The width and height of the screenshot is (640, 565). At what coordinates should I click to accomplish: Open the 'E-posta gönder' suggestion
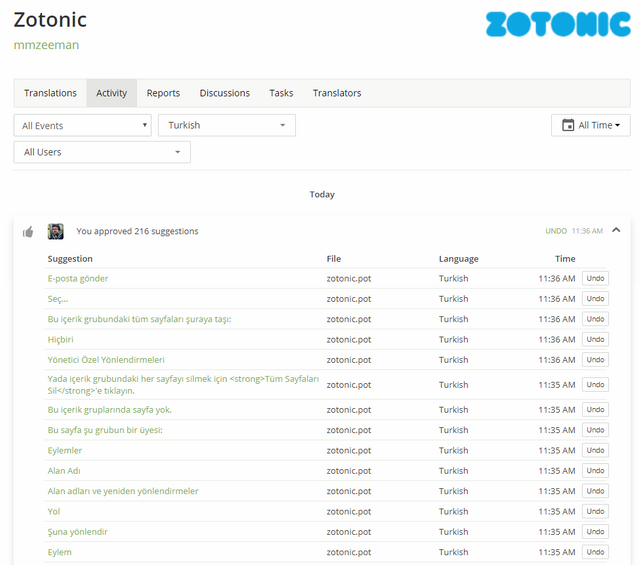(78, 278)
